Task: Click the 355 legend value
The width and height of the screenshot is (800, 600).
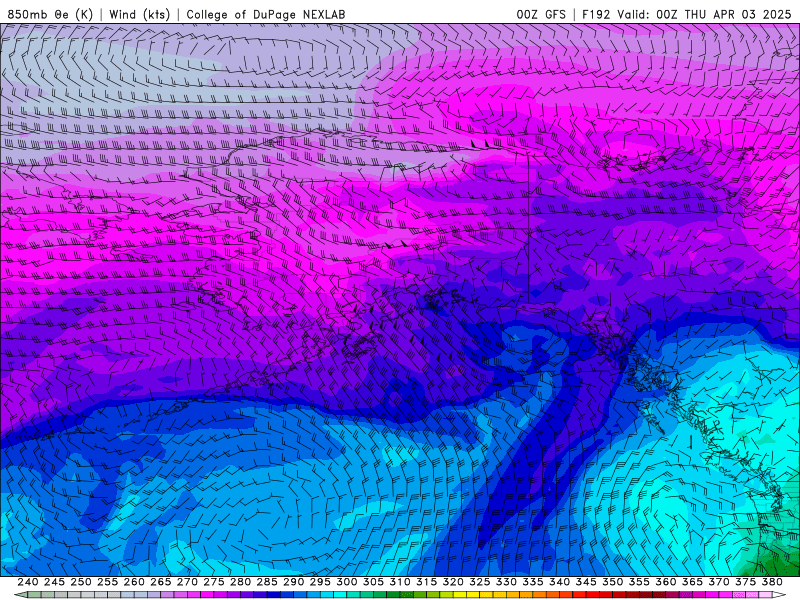Action: coord(639,582)
